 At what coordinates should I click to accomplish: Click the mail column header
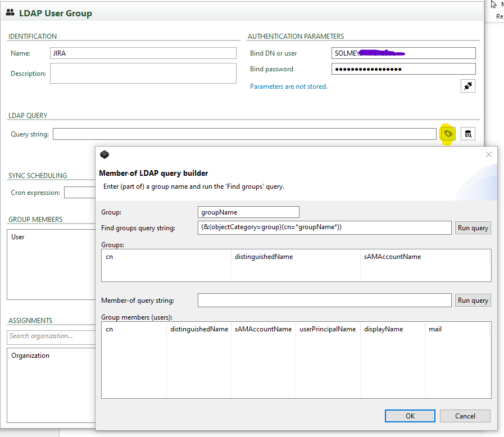(x=435, y=329)
